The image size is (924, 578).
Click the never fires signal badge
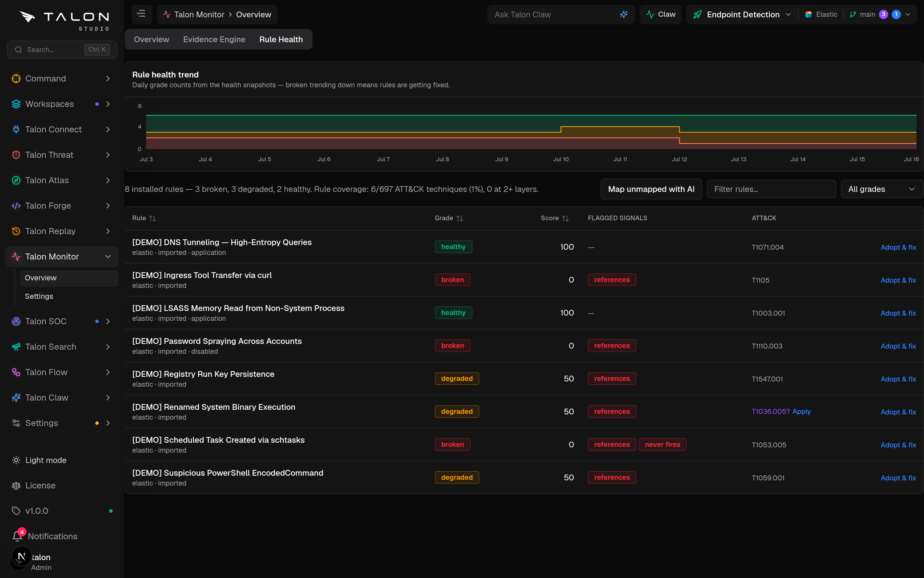(x=662, y=444)
